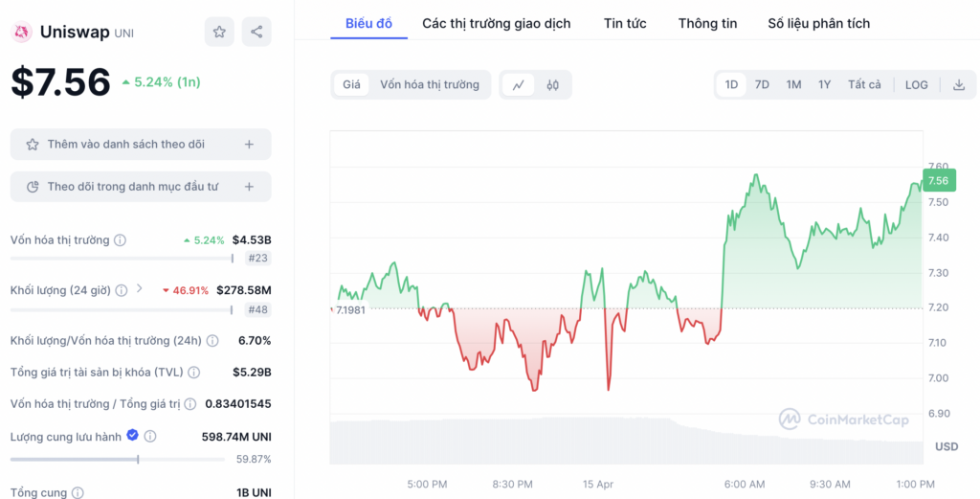Click the '598.74M UNI' supply value

pyautogui.click(x=236, y=437)
